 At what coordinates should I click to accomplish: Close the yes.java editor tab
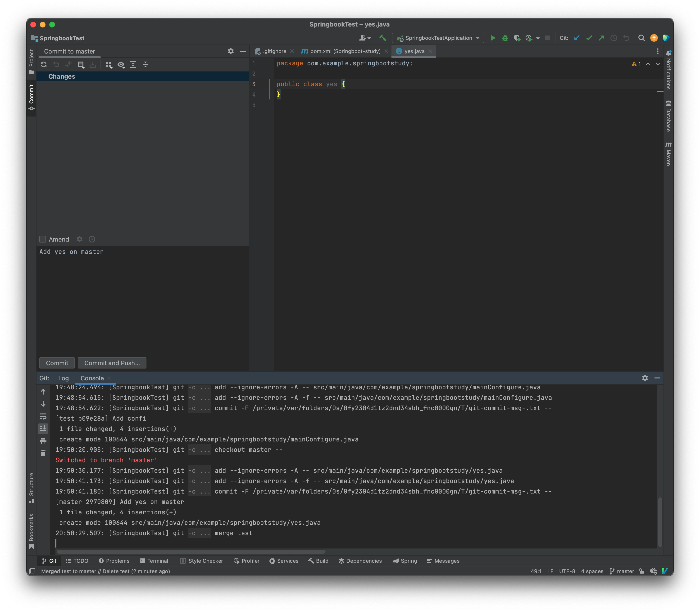[430, 51]
